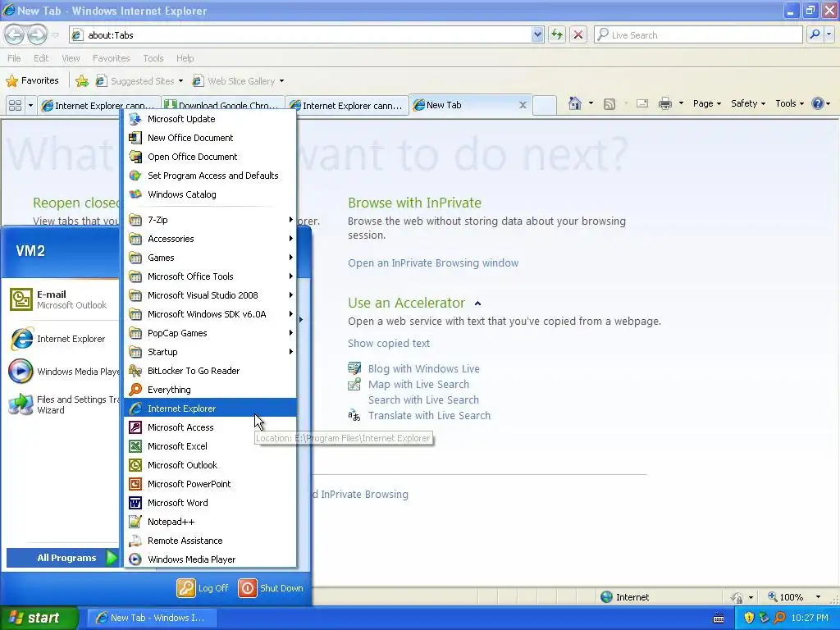This screenshot has height=630, width=840.
Task: Open Set Program Access and Defaults
Action: (210, 176)
